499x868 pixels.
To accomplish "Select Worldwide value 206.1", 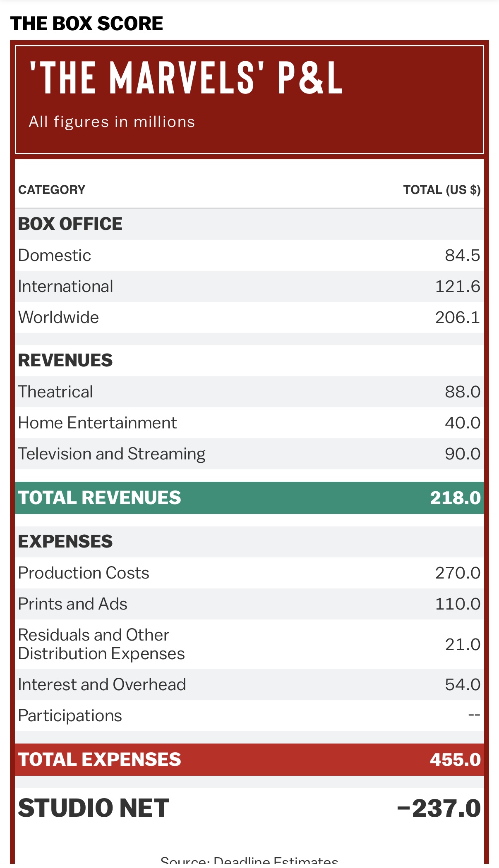I will coord(458,317).
